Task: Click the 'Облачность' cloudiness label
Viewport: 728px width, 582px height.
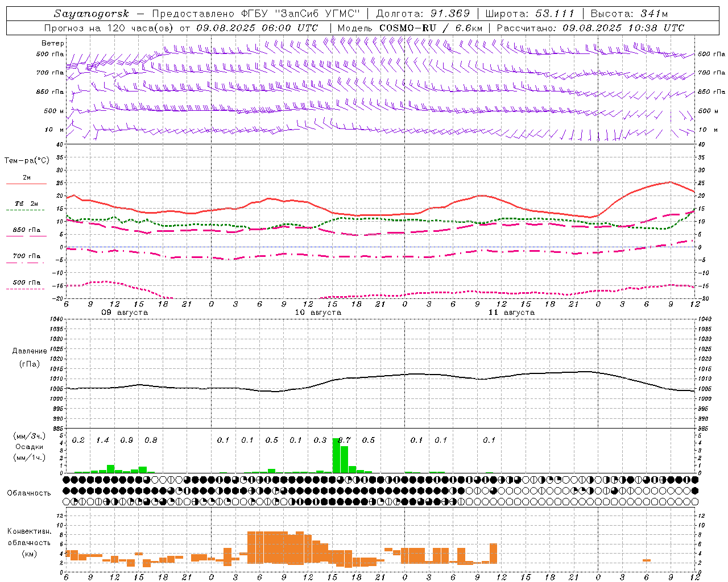Action: click(29, 493)
